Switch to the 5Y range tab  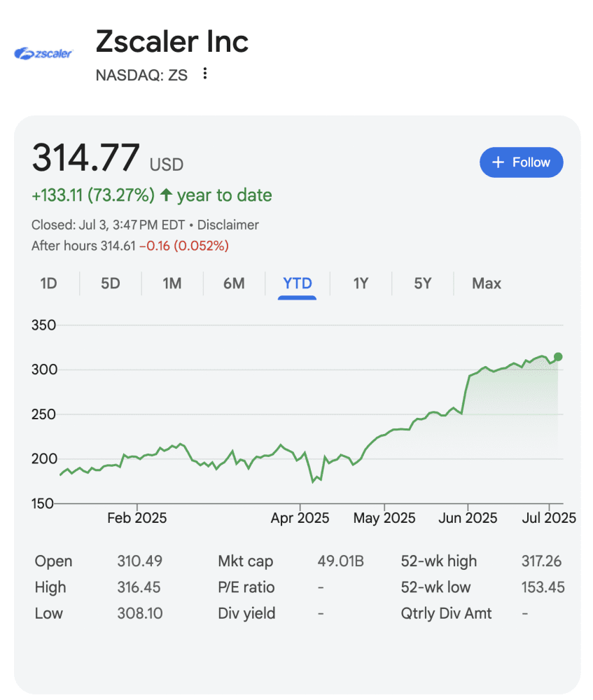pos(422,283)
